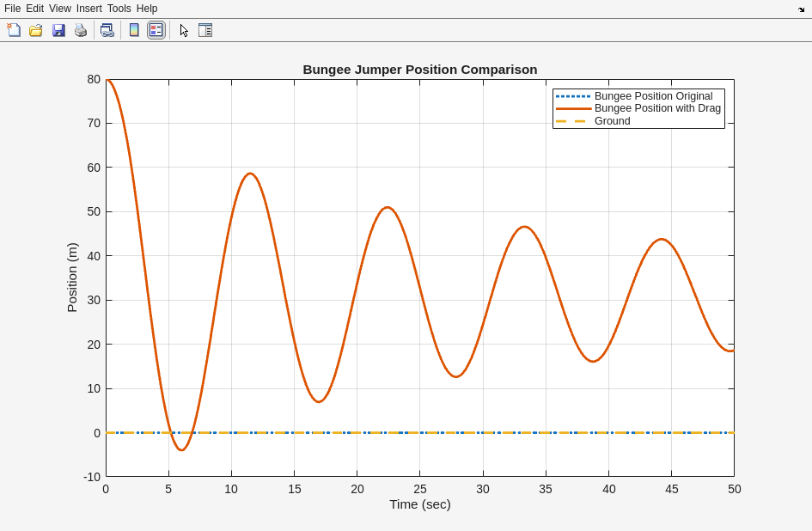Click the dock arrow at top right corner
The height and width of the screenshot is (531, 812).
click(801, 9)
